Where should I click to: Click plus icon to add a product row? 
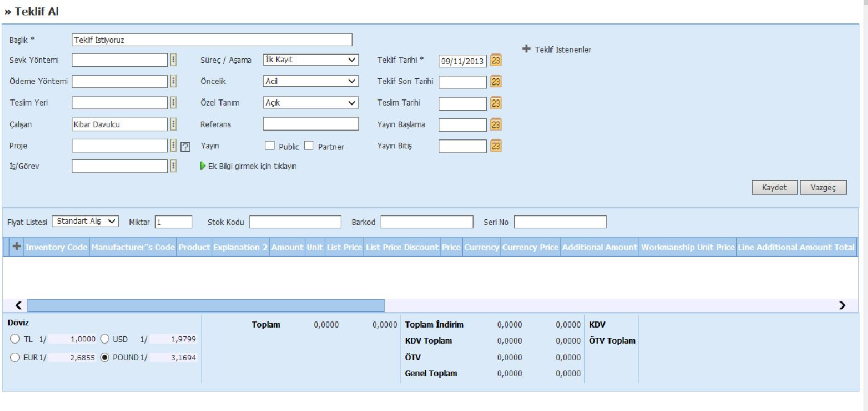17,247
